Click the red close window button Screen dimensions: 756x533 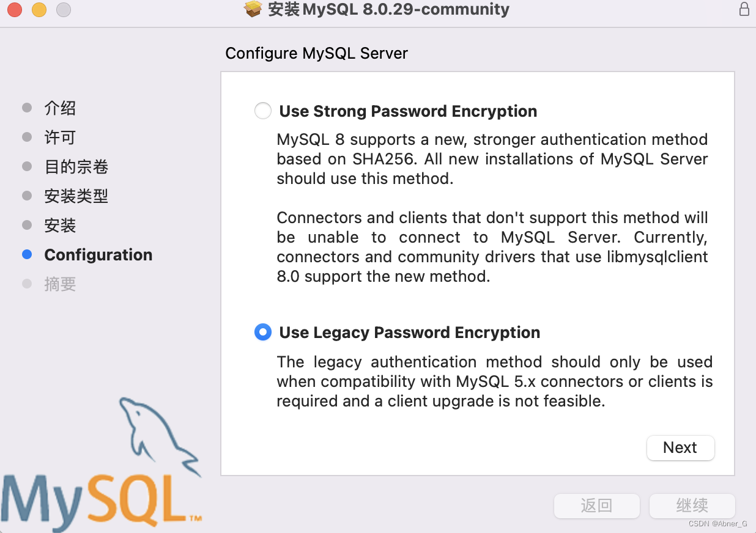coord(15,10)
